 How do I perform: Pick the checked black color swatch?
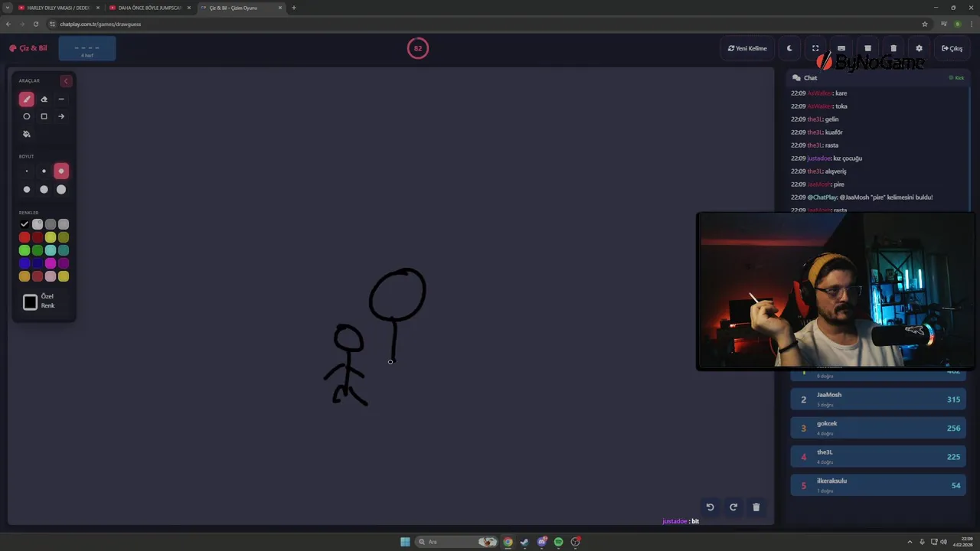(24, 224)
